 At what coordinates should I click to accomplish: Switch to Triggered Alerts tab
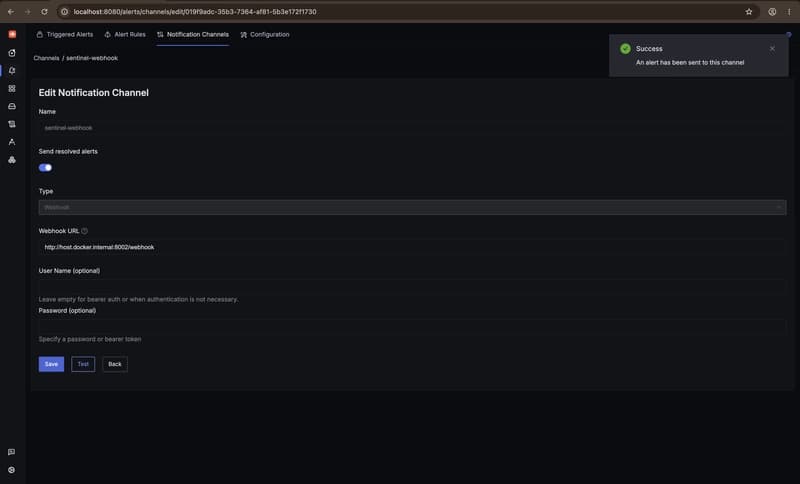coord(65,34)
